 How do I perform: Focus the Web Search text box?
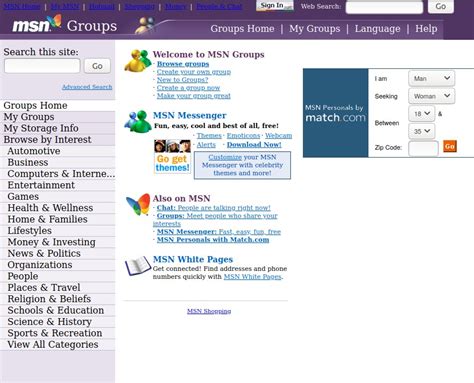click(384, 7)
